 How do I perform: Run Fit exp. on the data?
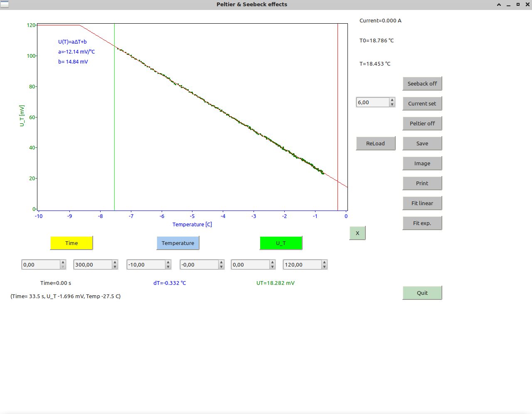pyautogui.click(x=422, y=223)
